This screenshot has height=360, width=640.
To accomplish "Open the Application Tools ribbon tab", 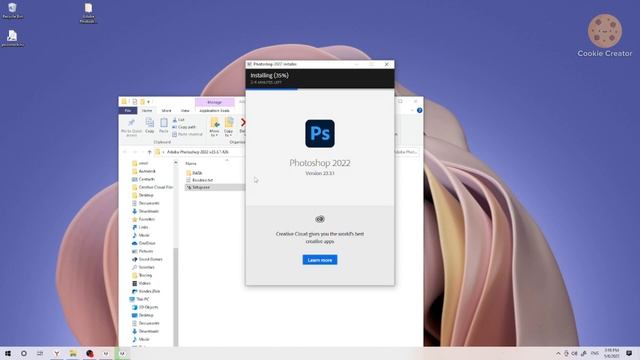I will coord(215,111).
